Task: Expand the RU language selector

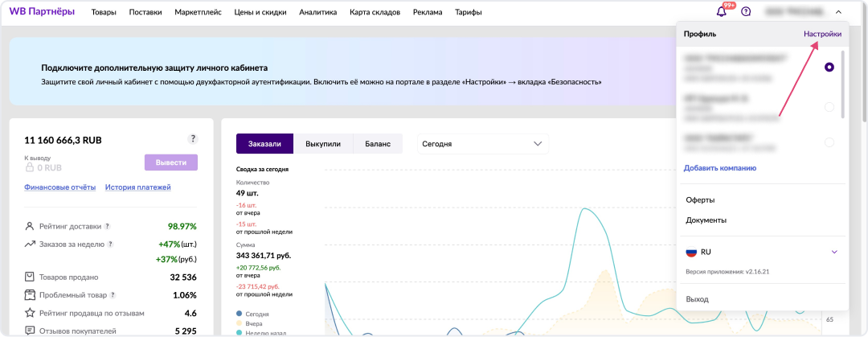Action: click(x=834, y=252)
